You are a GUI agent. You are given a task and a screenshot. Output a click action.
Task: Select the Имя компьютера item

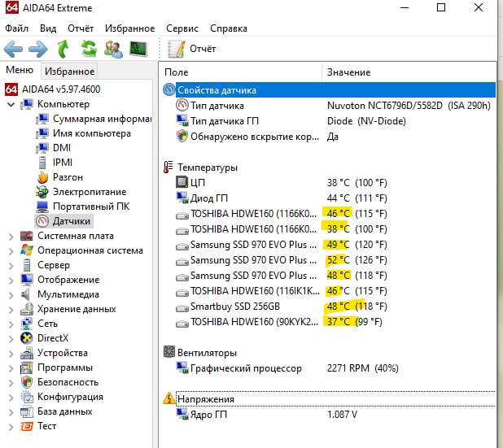click(92, 133)
